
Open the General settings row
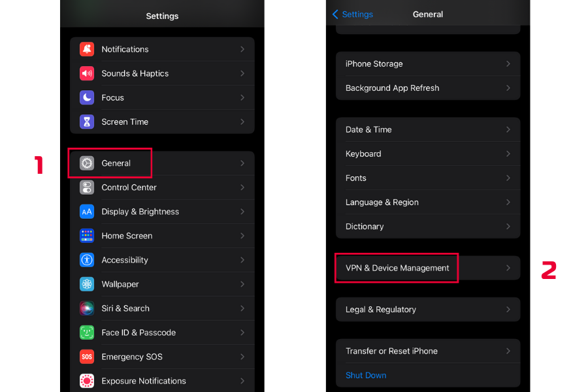pyautogui.click(x=116, y=163)
